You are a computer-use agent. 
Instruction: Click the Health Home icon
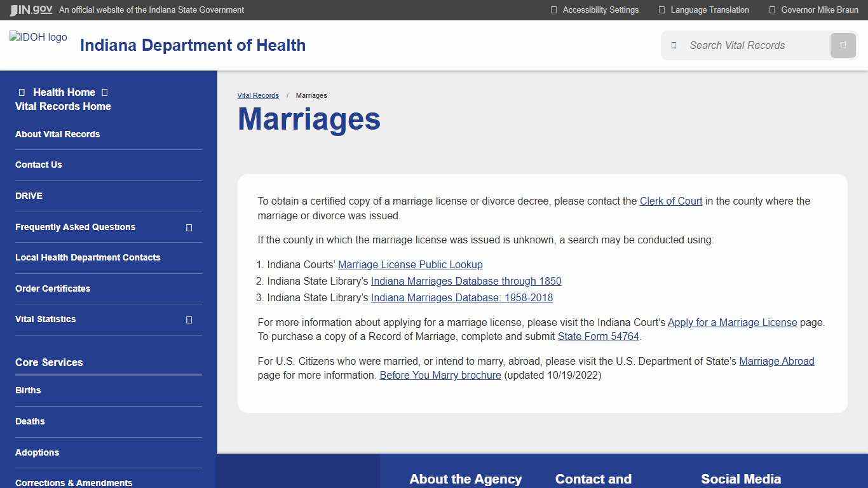coord(22,92)
